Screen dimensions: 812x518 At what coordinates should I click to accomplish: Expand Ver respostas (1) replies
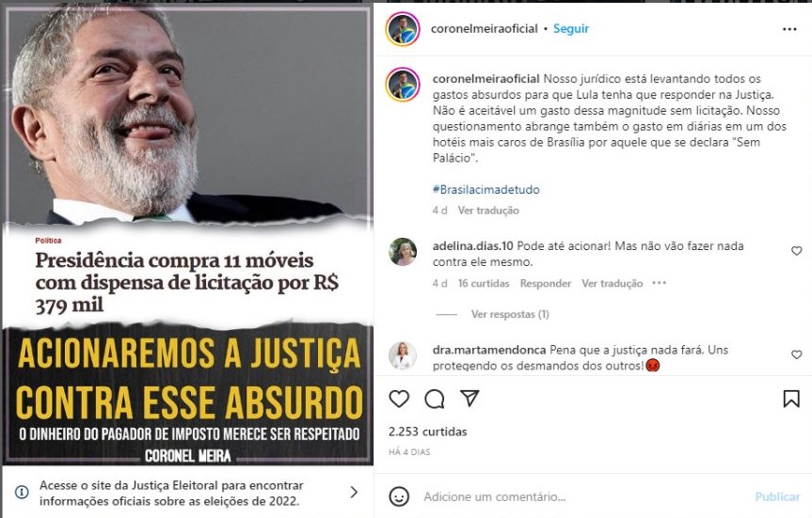510,314
